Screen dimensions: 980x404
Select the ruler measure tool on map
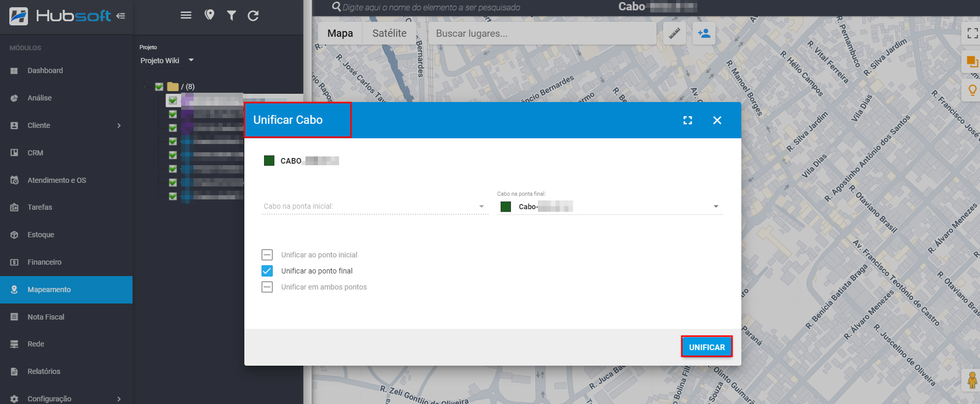click(x=675, y=33)
